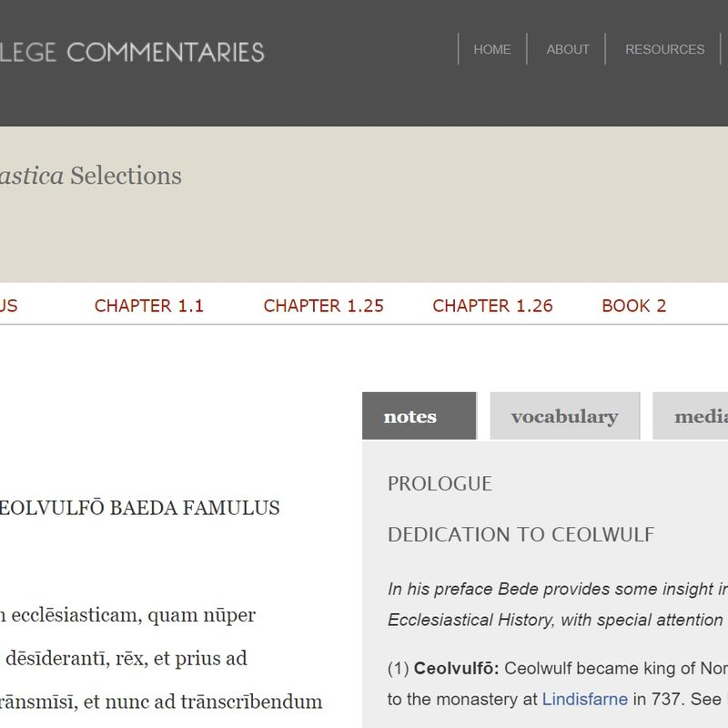Click the Ecclesiastica Selections page heading

[x=91, y=176]
